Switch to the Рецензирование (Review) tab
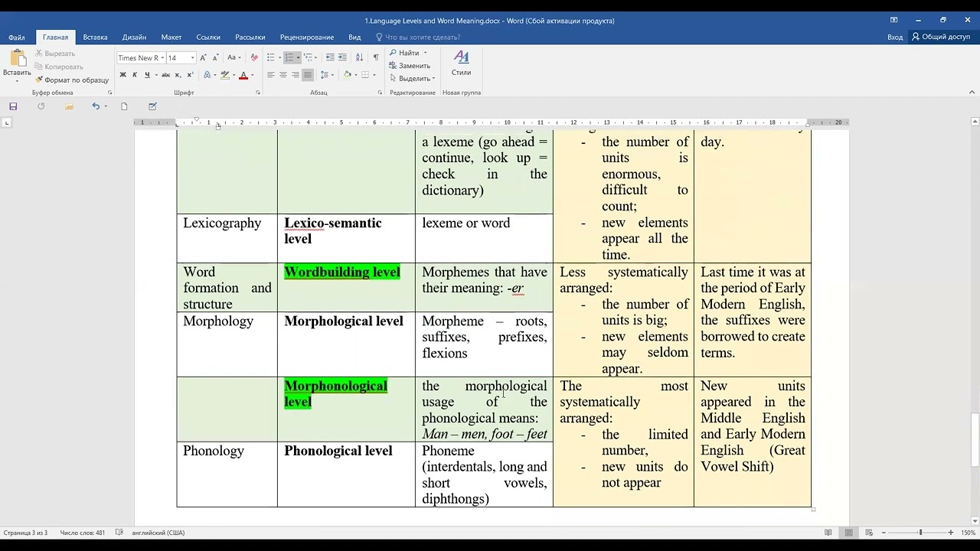This screenshot has width=980, height=551. click(307, 37)
